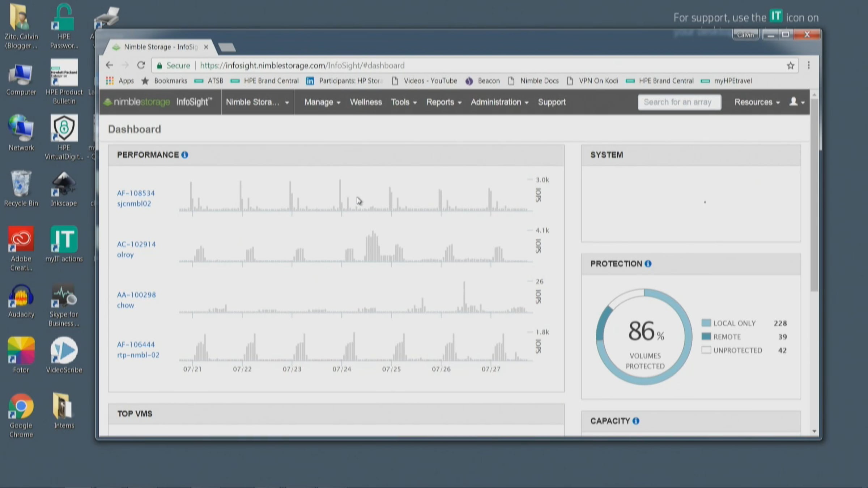Click the scrollbar down arrow
The width and height of the screenshot is (868, 488).
[x=814, y=431]
